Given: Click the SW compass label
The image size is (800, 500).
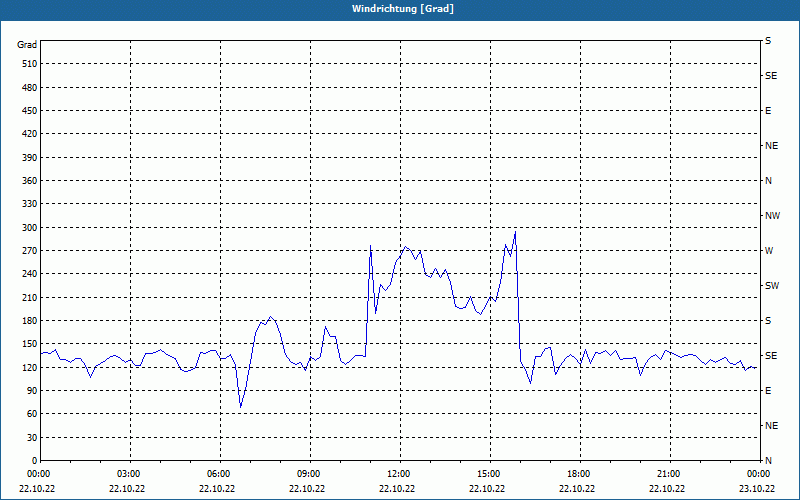Looking at the screenshot, I should pyautogui.click(x=772, y=286).
